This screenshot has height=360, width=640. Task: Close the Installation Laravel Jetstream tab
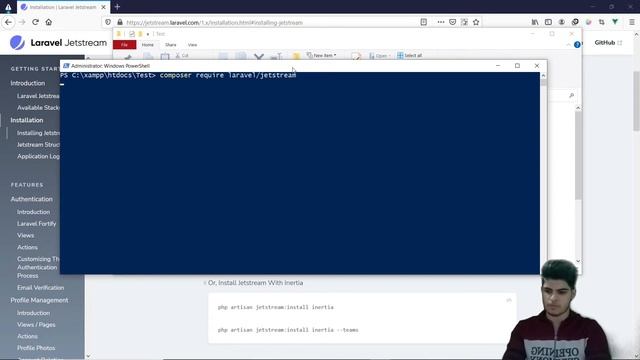pos(103,7)
